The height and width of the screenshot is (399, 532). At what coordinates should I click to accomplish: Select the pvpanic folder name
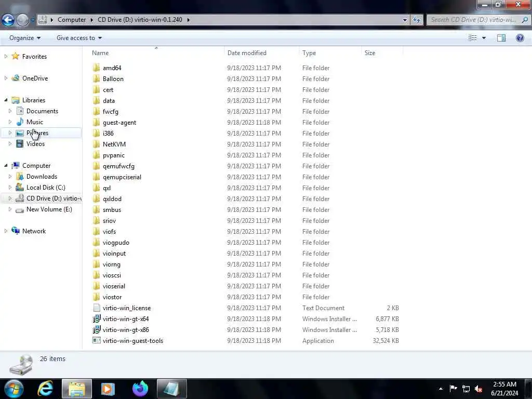coord(113,155)
